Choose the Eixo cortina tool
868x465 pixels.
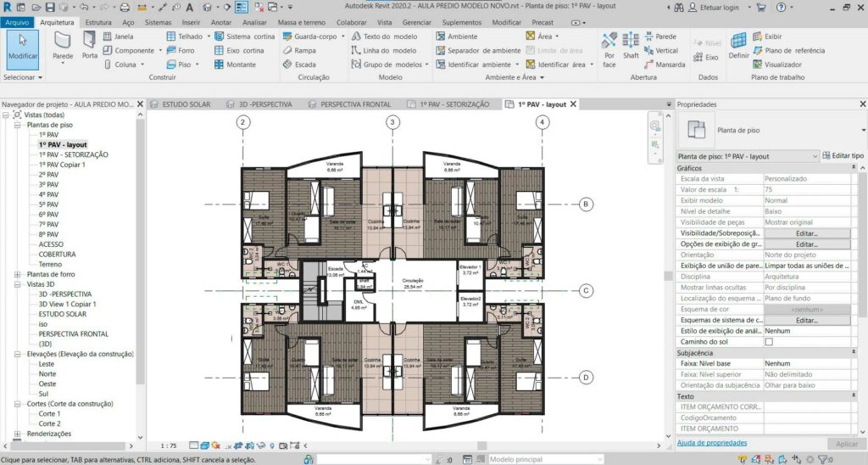pos(239,50)
